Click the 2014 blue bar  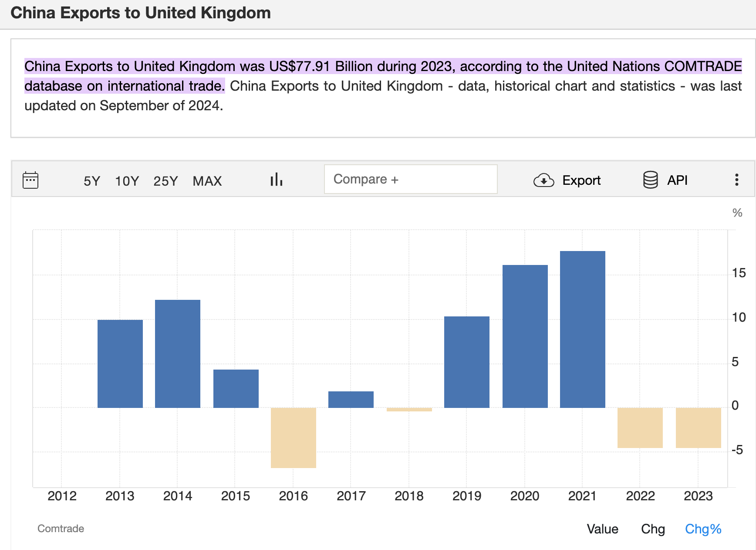178,354
